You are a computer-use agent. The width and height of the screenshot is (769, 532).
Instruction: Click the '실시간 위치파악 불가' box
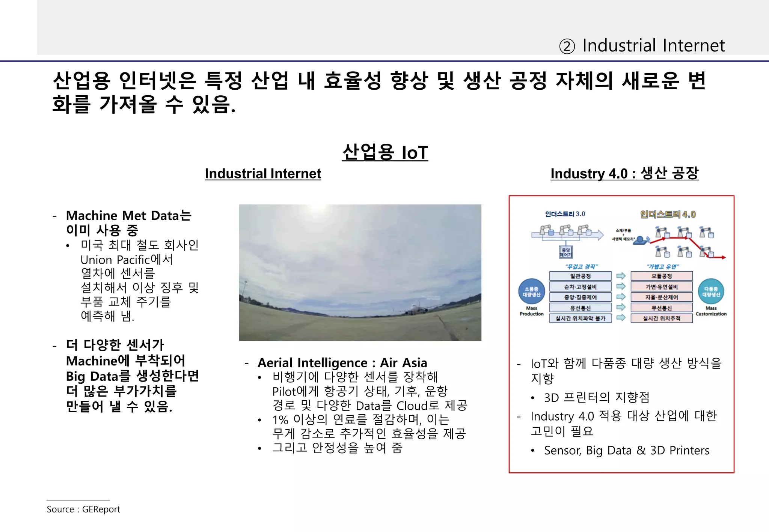tap(580, 318)
